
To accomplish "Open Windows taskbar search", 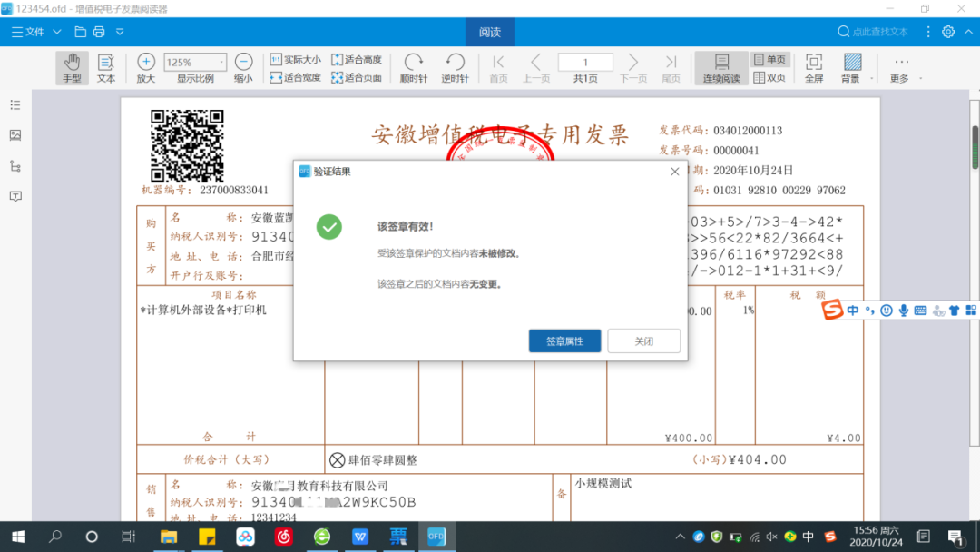I will 55,537.
